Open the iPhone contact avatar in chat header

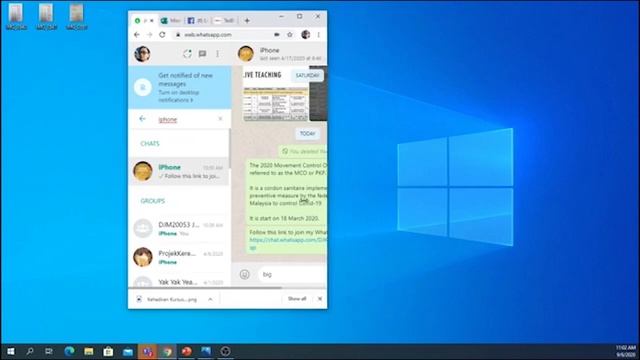click(246, 53)
